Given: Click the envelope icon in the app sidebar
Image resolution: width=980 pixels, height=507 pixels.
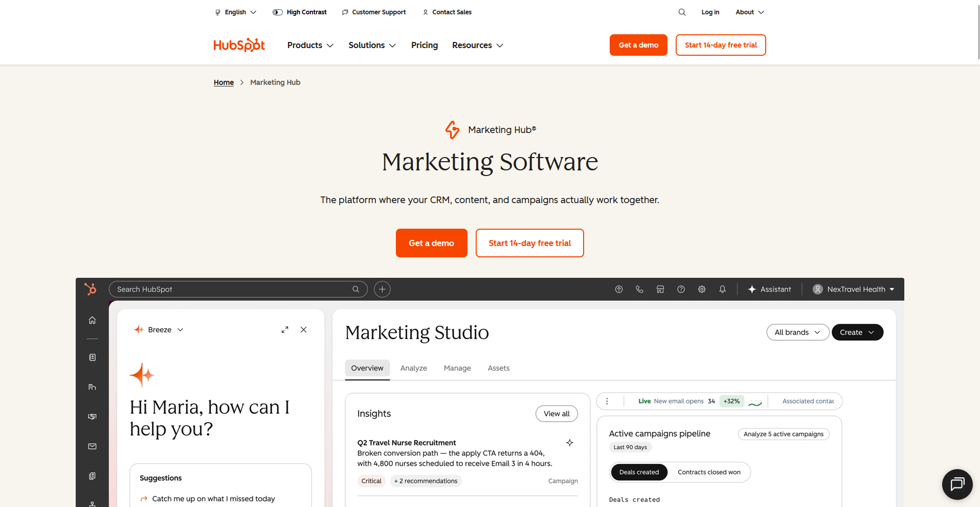Looking at the screenshot, I should tap(92, 446).
